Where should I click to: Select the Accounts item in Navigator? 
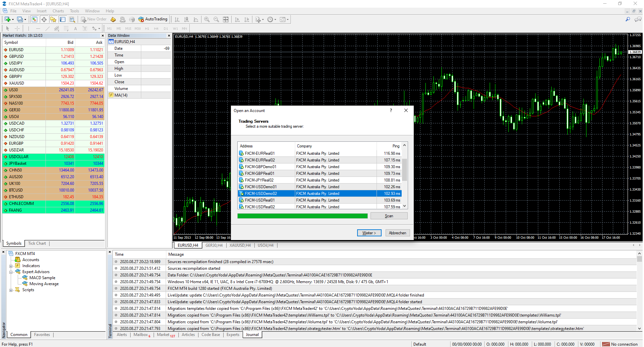click(x=30, y=260)
